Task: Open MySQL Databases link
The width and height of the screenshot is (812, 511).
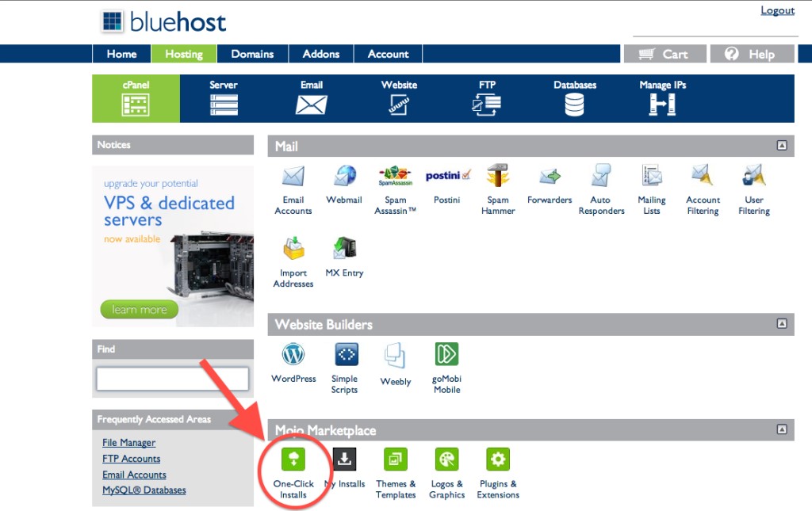Action: pos(144,490)
